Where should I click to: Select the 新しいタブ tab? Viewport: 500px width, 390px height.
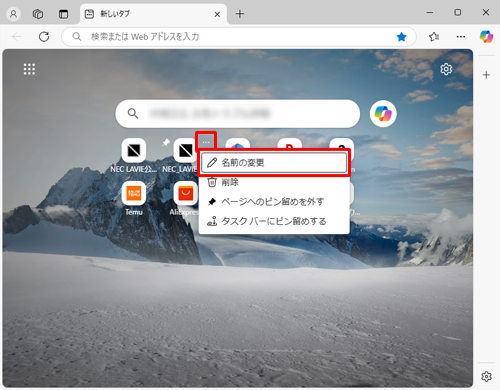153,14
